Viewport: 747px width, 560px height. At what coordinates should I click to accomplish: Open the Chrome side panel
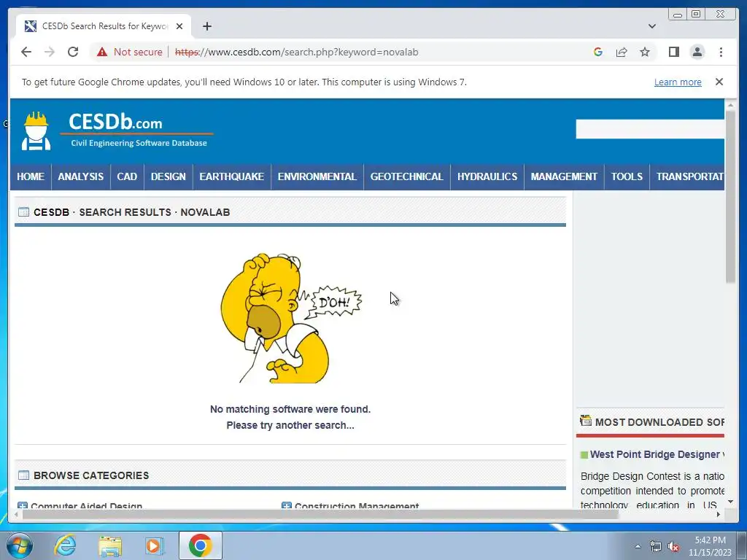pyautogui.click(x=673, y=52)
